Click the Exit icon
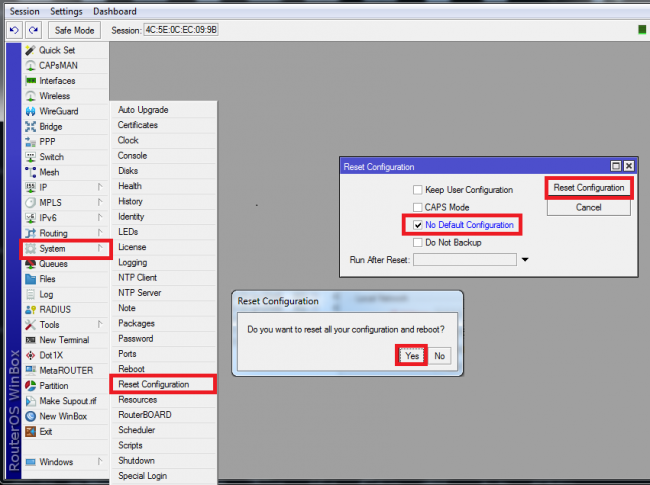Screen dimensions: 650x485 click(30, 432)
